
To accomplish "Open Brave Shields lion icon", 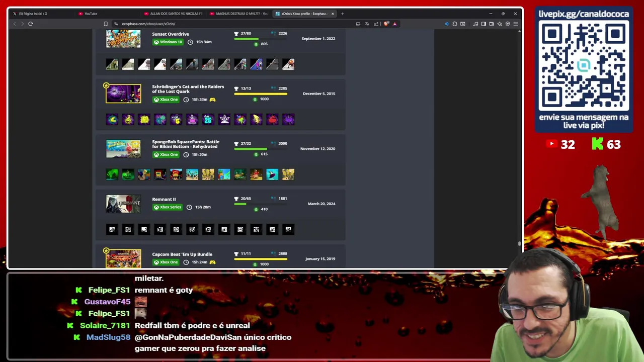I will (386, 24).
